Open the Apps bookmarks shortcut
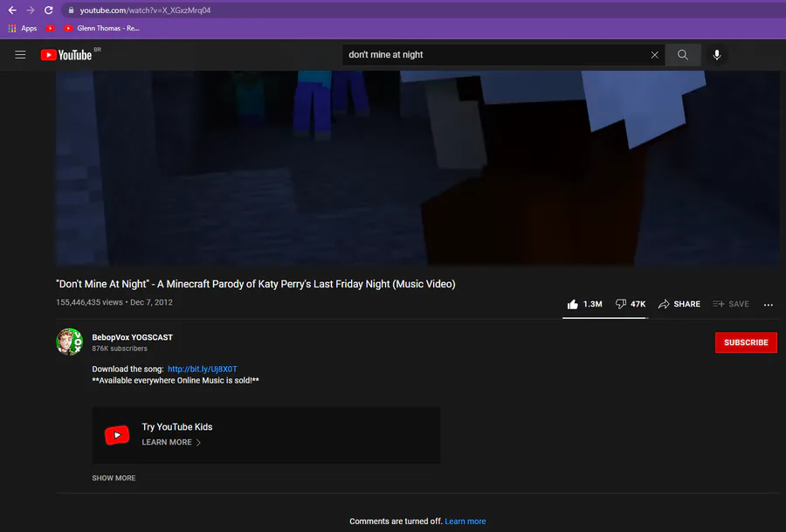Screen dimensions: 786x532 point(23,28)
